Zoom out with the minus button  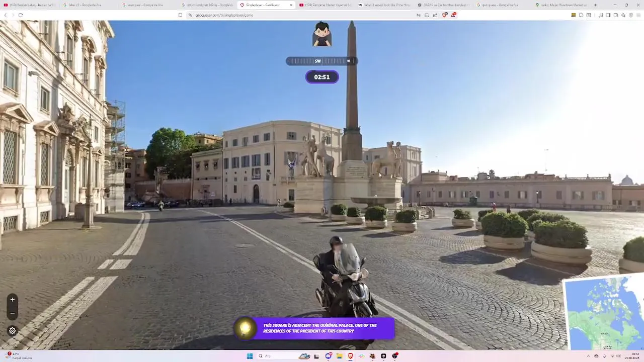pyautogui.click(x=13, y=313)
